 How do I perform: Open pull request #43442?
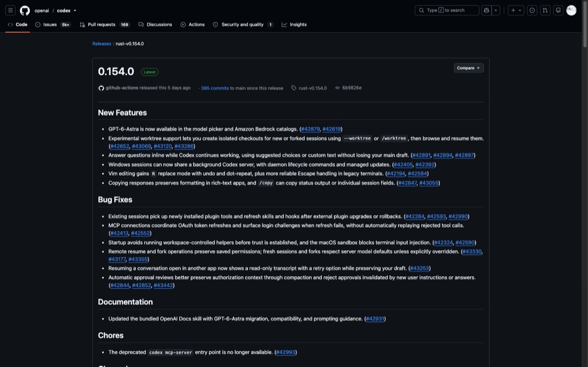tap(163, 285)
